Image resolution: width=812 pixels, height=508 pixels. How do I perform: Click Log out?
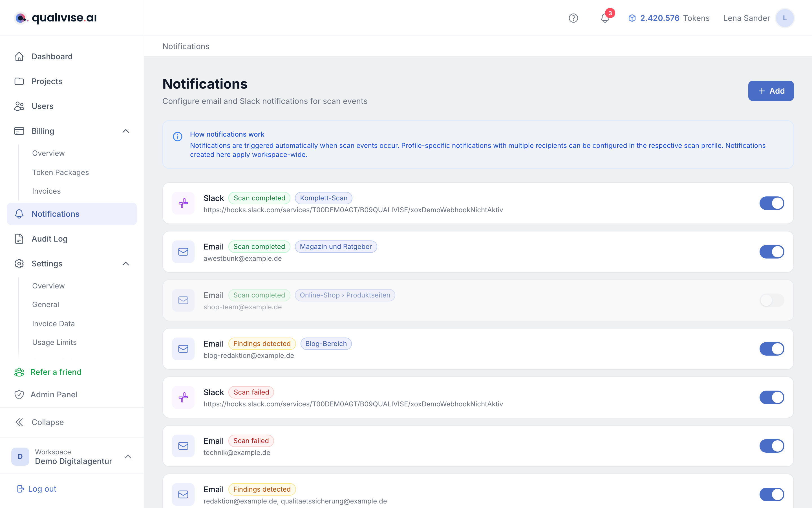tap(37, 489)
